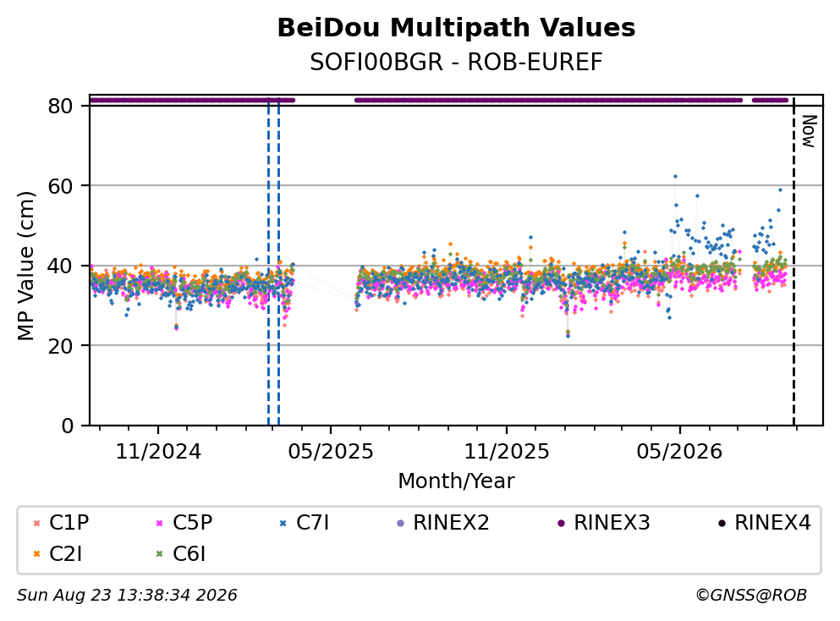Click the 11/2024 x-axis tick label

(x=158, y=452)
